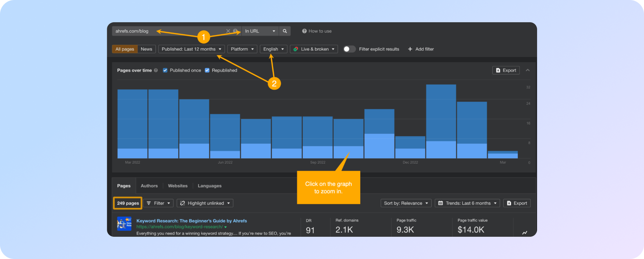Click the Pages over time info icon
The height and width of the screenshot is (259, 644).
156,70
